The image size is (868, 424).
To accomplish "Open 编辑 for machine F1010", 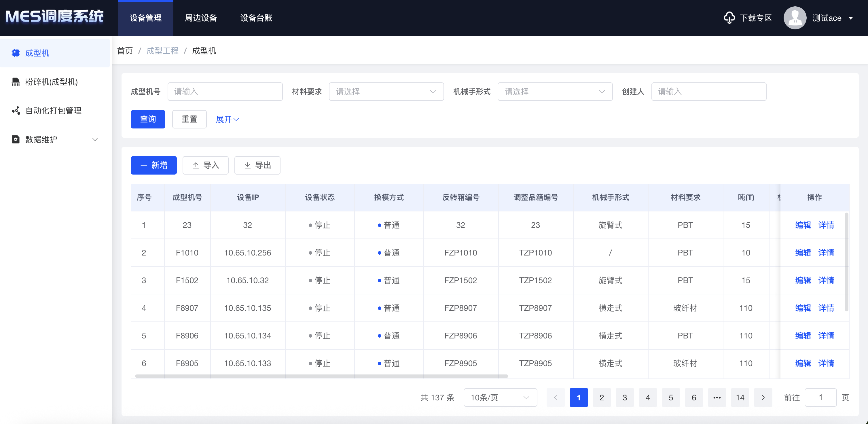I will pos(803,252).
